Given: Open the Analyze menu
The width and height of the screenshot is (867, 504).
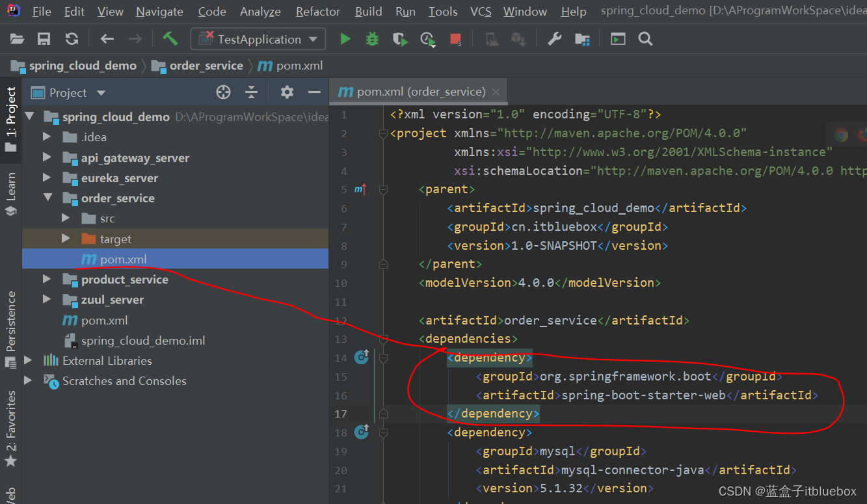Looking at the screenshot, I should [x=260, y=12].
